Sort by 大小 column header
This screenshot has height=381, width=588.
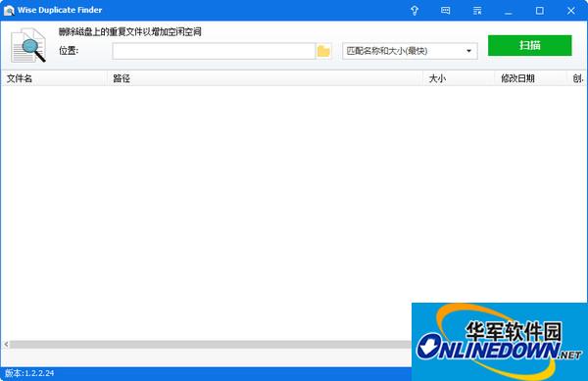click(x=459, y=78)
